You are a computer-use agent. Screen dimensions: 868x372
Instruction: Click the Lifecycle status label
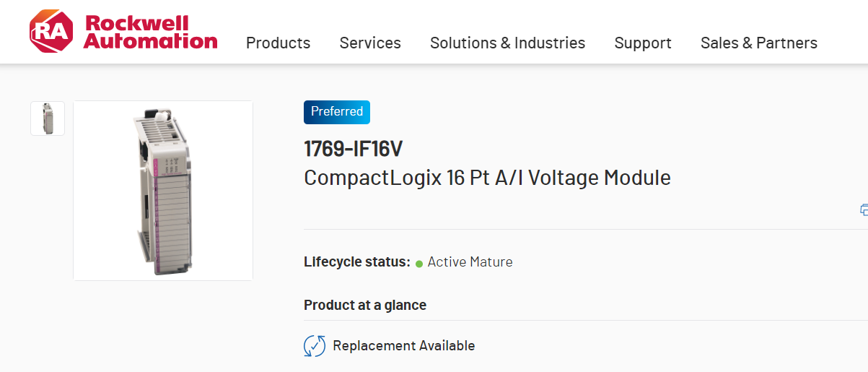point(357,262)
